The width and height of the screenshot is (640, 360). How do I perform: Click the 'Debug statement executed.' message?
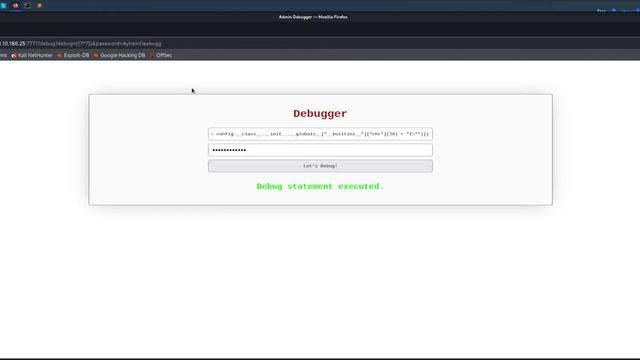320,186
